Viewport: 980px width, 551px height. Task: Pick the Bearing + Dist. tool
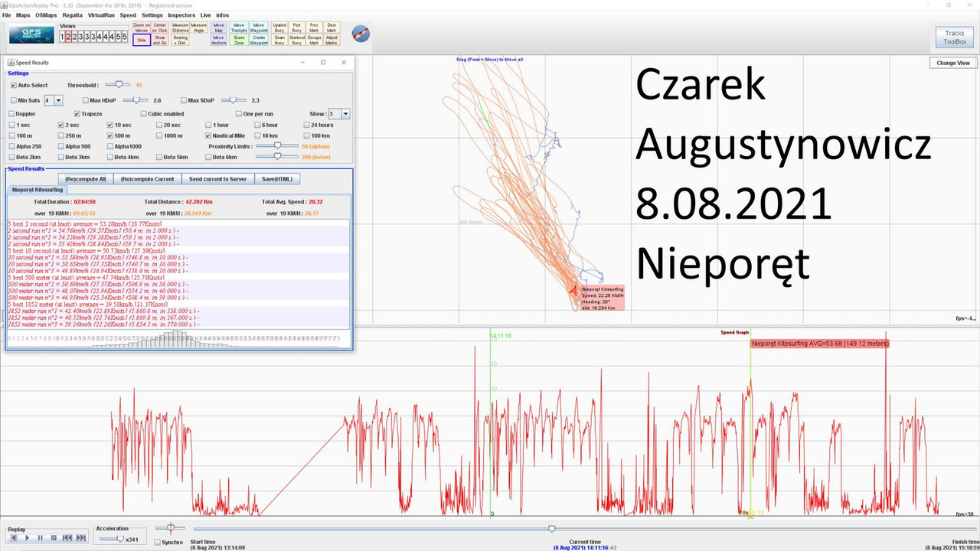point(181,40)
